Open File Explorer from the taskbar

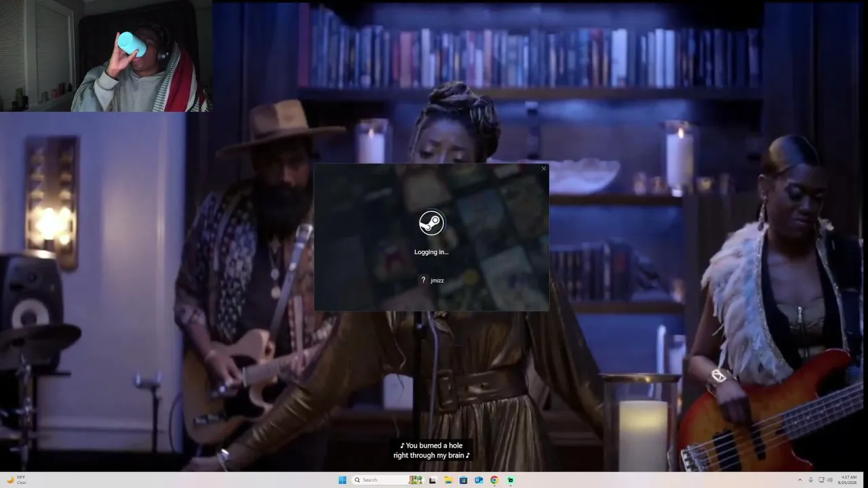[x=448, y=480]
